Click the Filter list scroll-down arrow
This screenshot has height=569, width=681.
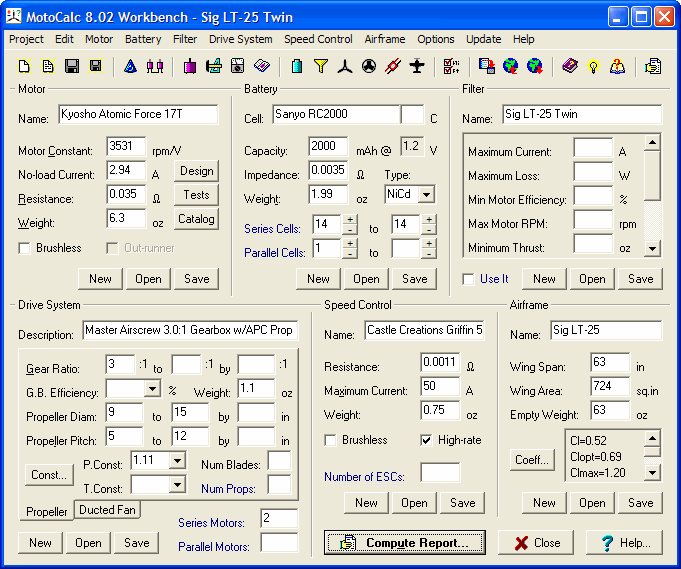652,248
